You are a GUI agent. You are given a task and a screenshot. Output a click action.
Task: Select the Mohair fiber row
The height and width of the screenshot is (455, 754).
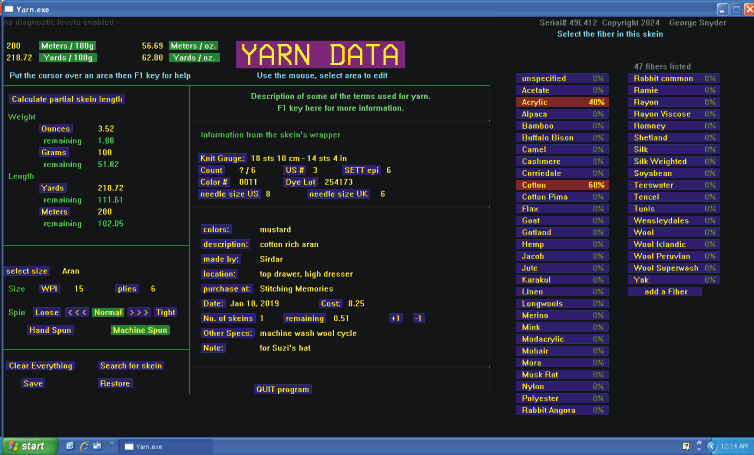click(x=562, y=351)
